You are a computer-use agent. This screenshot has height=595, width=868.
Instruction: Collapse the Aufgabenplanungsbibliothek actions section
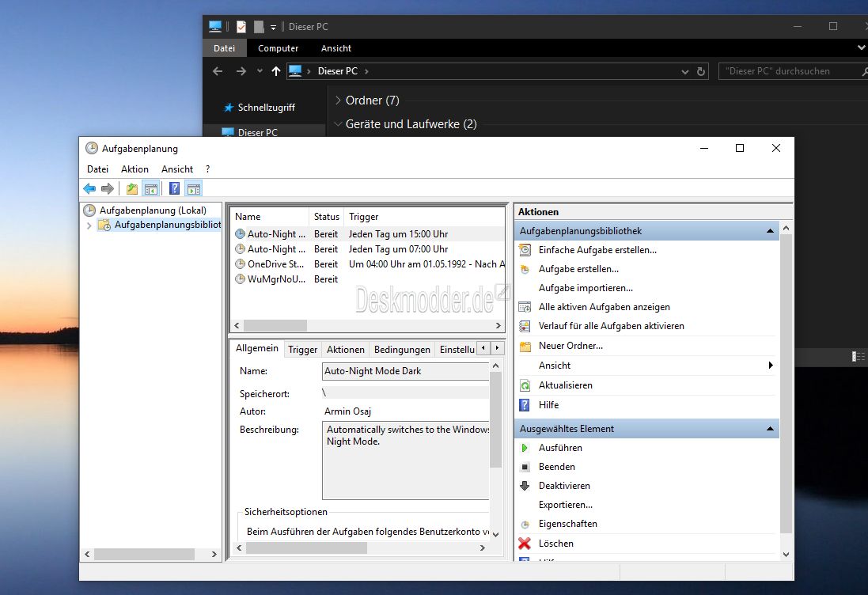[x=770, y=231]
